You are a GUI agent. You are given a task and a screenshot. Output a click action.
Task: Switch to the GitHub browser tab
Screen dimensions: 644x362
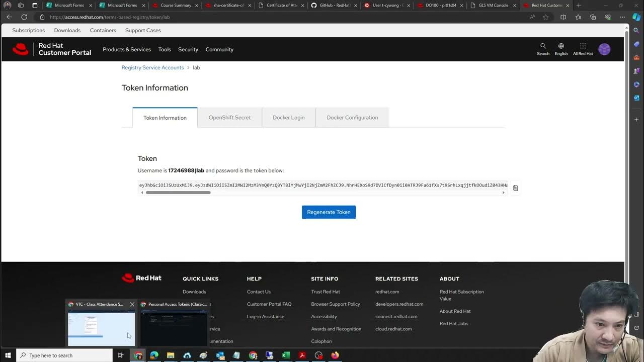[335, 5]
